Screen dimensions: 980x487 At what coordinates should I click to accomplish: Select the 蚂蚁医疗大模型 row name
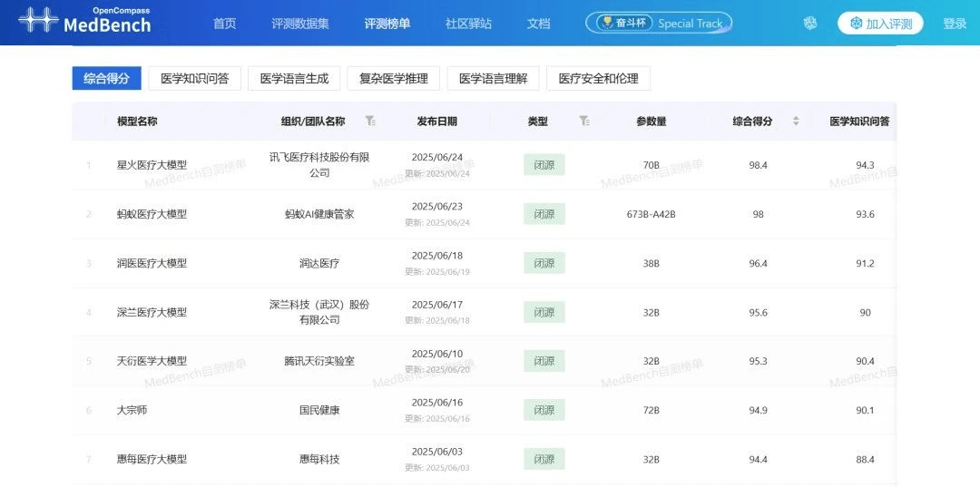[152, 214]
